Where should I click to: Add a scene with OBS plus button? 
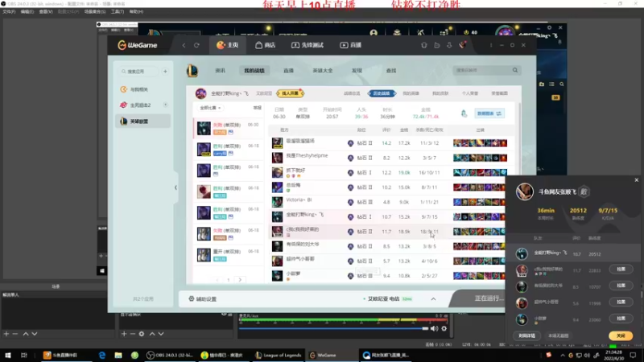tap(6, 334)
